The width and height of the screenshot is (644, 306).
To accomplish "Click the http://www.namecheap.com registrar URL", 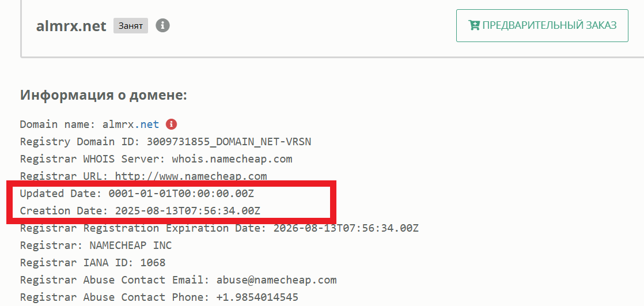I will coord(191,176).
